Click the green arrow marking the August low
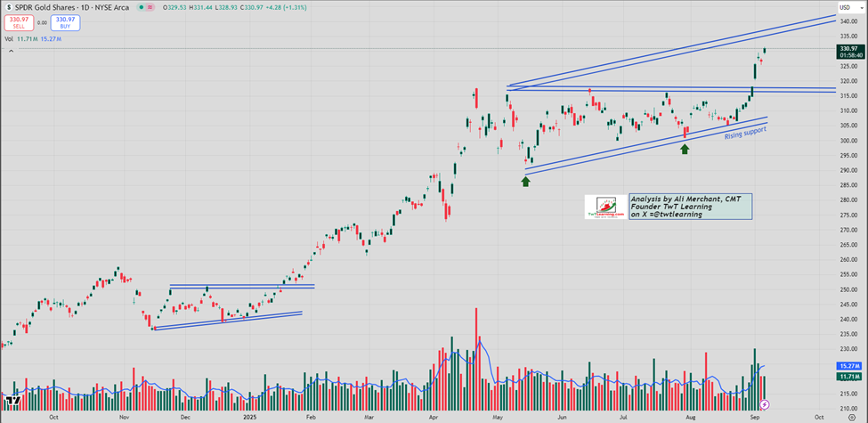This screenshot has height=423, width=868. (x=685, y=149)
